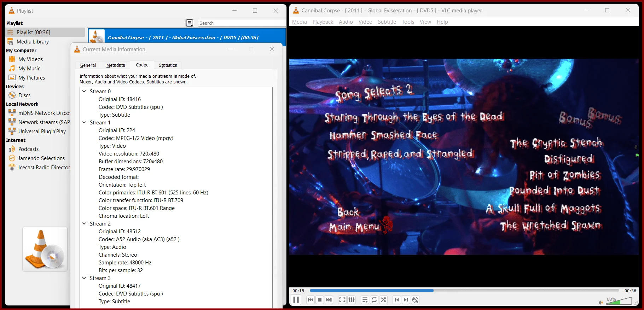Screen dimensions: 644x310
Task: Click the previous media button
Action: [x=311, y=300]
